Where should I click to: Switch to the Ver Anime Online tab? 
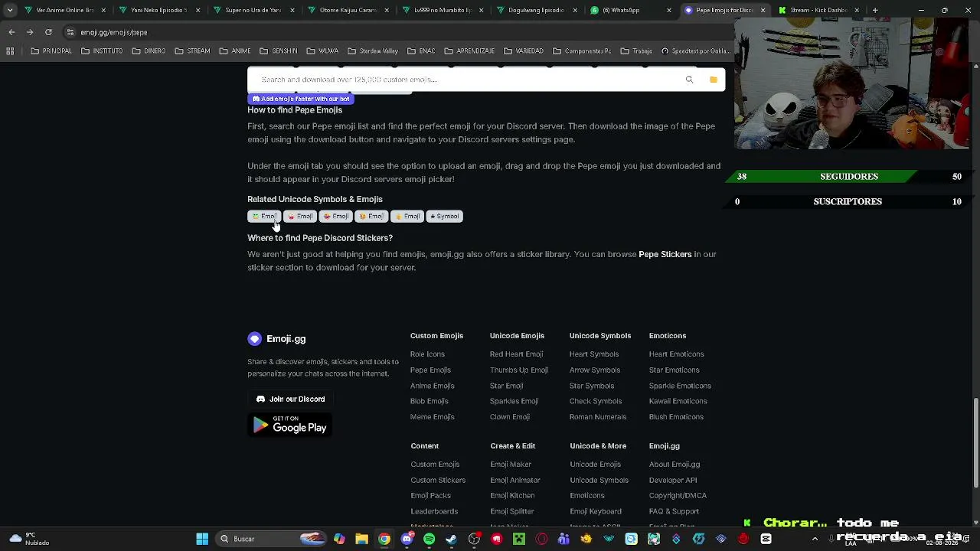click(x=64, y=11)
